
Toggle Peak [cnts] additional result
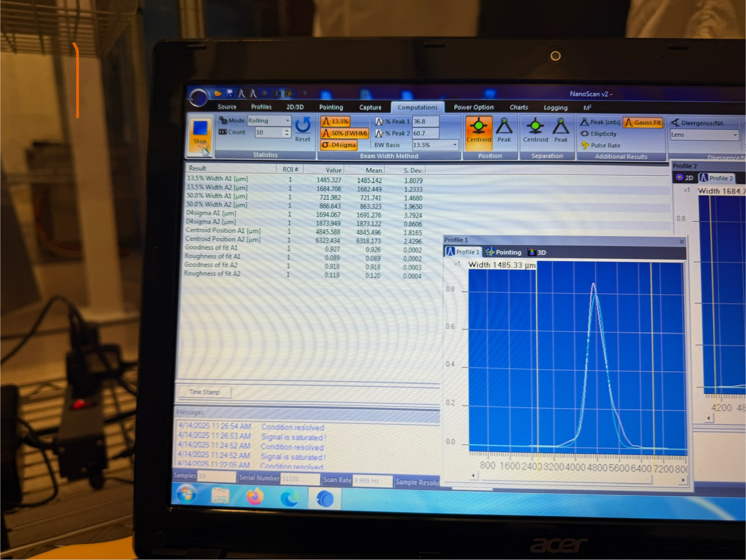pyautogui.click(x=600, y=122)
